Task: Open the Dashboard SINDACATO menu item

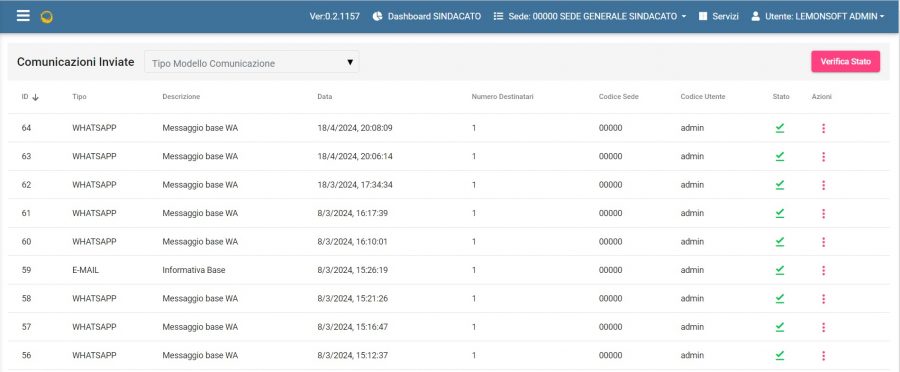Action: click(x=426, y=17)
